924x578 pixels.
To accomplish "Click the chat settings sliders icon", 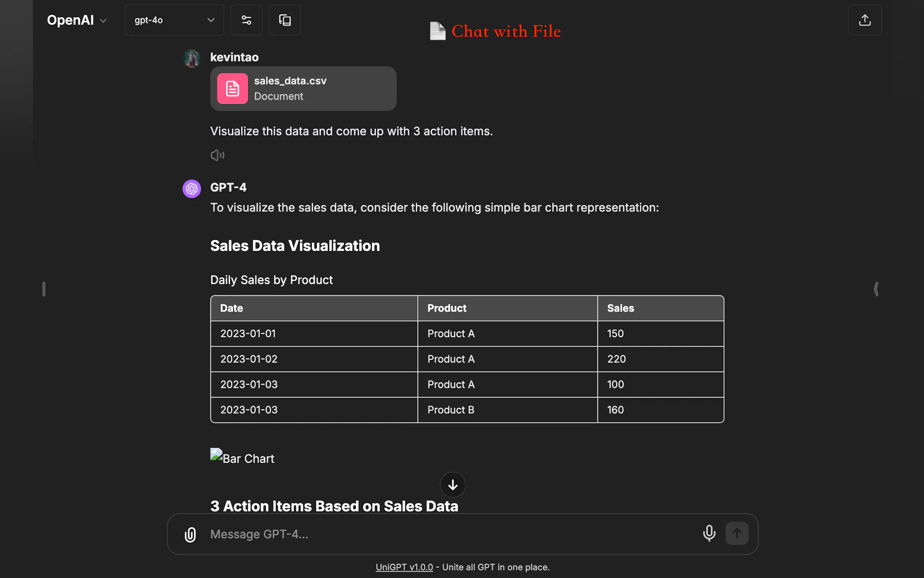I will (246, 20).
